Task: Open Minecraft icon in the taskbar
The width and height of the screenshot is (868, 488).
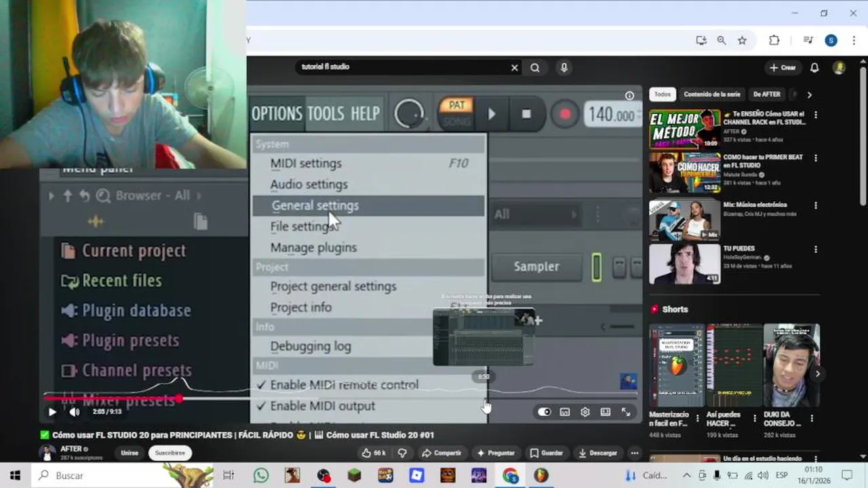Action: (355, 476)
